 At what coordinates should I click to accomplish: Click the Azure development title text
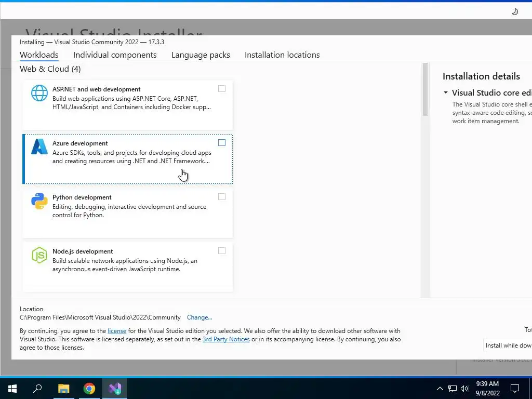tap(80, 143)
